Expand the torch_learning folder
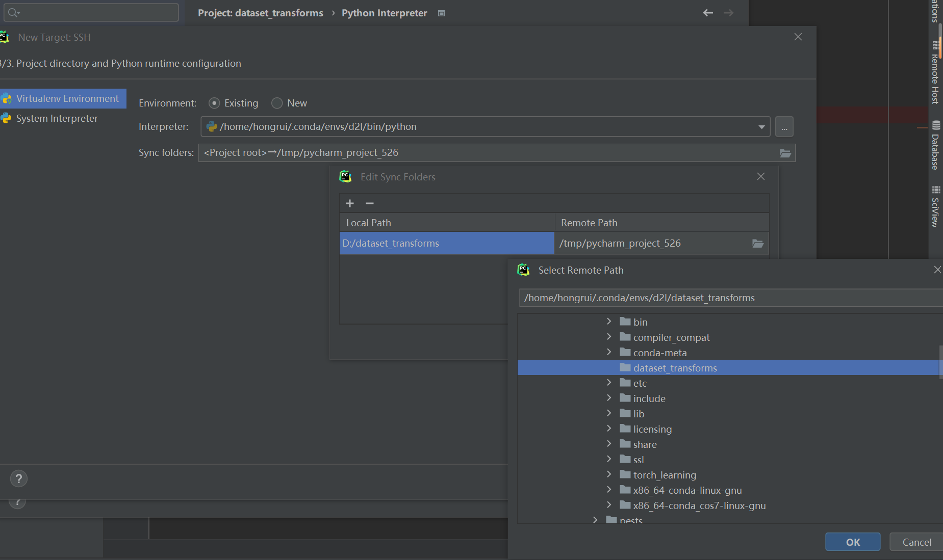 pos(609,474)
